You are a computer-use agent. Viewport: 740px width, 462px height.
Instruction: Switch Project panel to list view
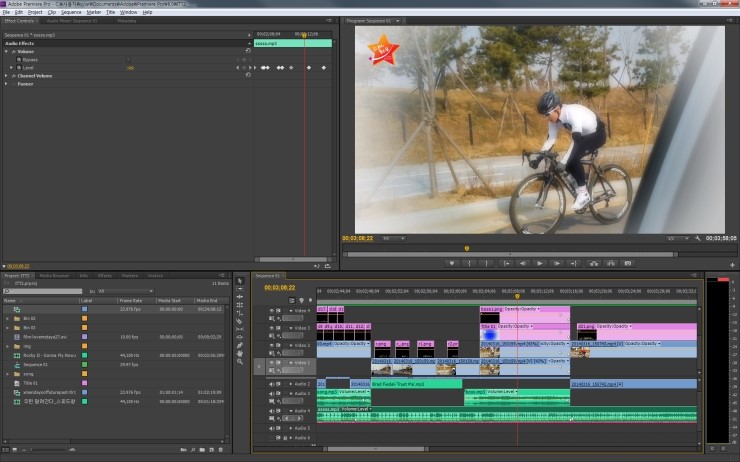coord(6,450)
